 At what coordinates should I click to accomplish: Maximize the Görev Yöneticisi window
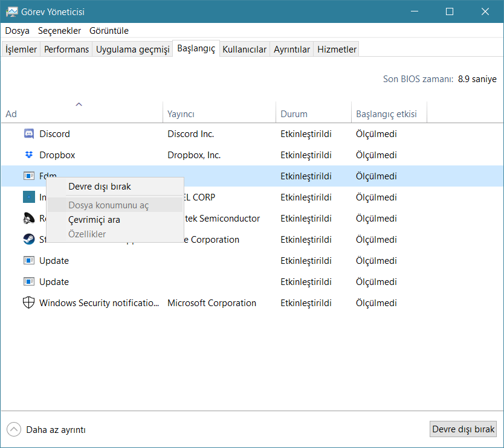click(450, 11)
